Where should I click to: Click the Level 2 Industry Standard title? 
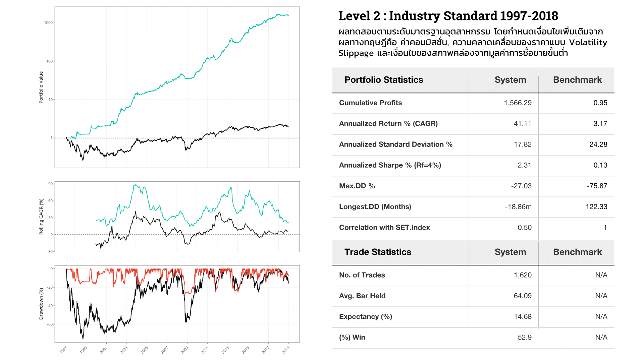click(x=448, y=16)
